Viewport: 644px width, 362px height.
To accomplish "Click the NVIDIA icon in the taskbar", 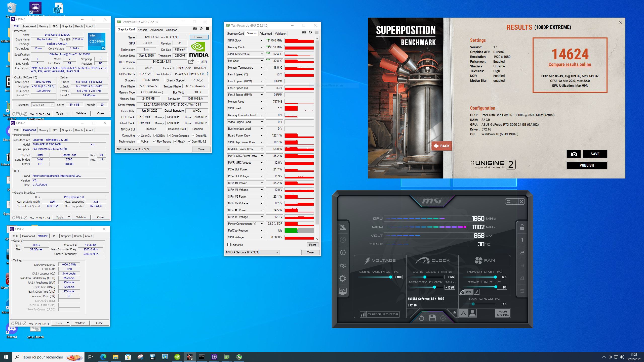I will 177,357.
